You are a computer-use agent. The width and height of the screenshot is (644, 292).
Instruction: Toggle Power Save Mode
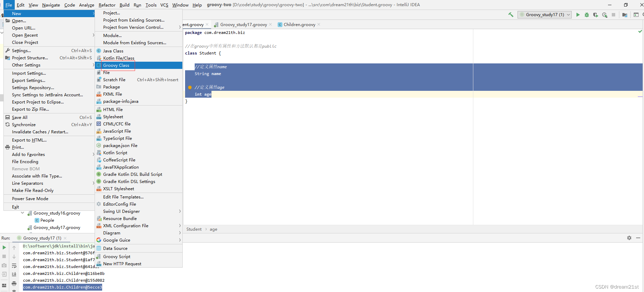(49, 198)
